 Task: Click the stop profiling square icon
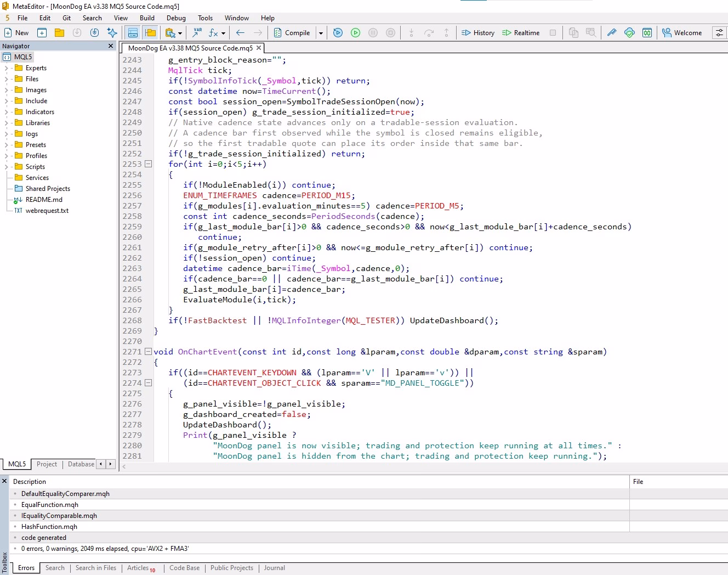[553, 33]
